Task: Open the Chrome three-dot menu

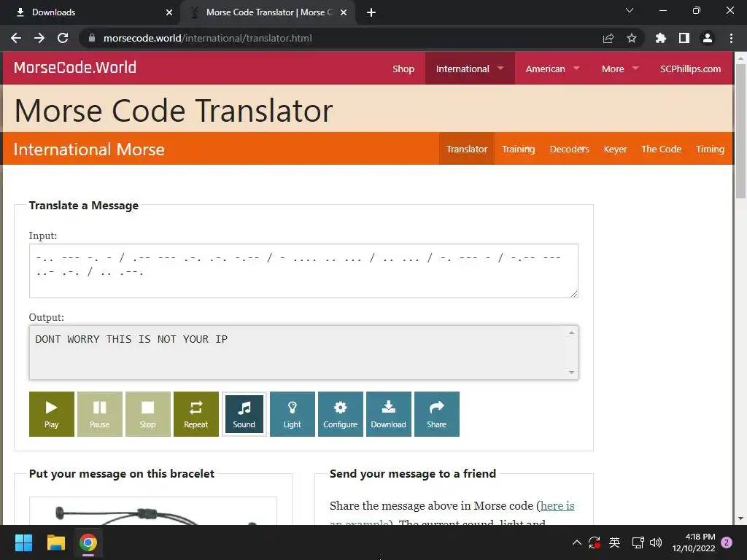Action: point(731,38)
